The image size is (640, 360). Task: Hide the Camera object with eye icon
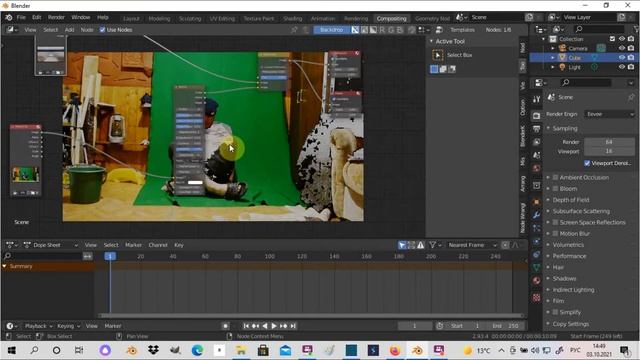(x=622, y=48)
